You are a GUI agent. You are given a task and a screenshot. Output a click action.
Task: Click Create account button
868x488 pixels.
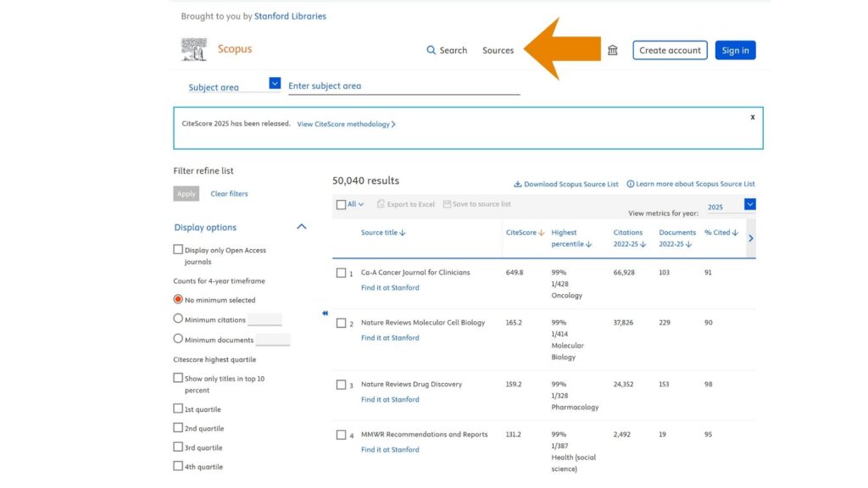[670, 50]
